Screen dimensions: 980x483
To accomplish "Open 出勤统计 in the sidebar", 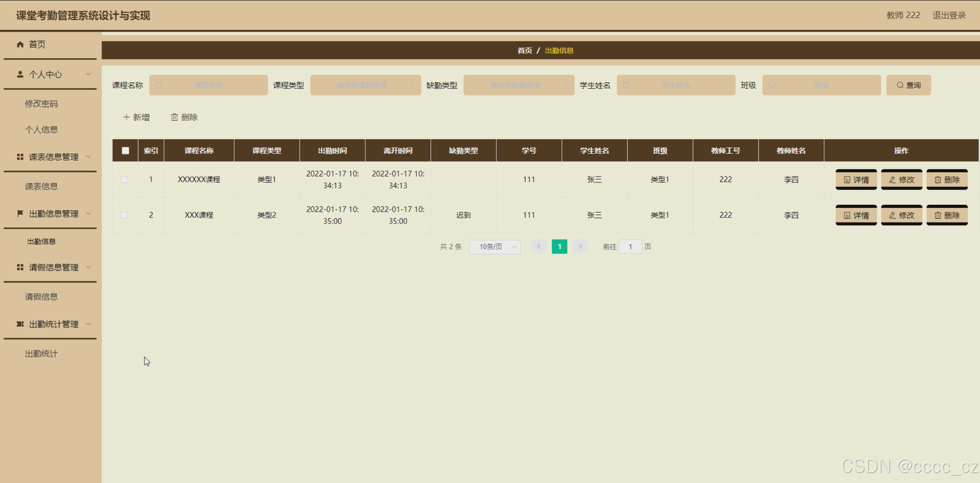I will (x=41, y=354).
